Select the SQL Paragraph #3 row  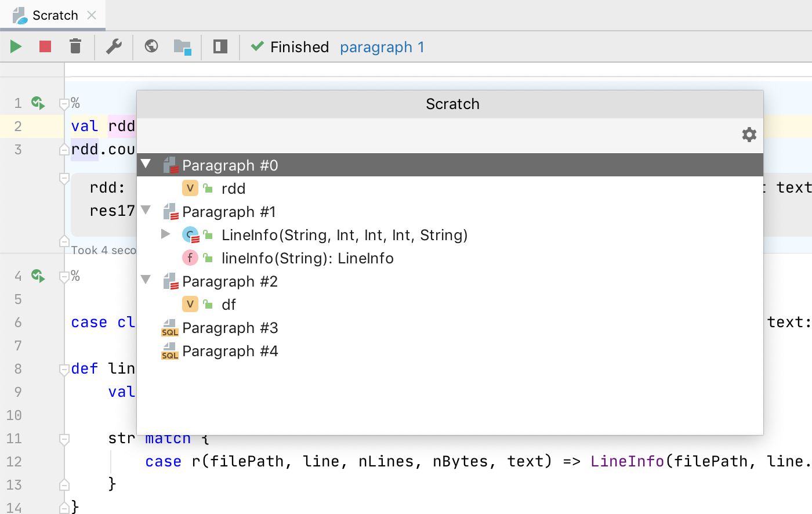pos(450,328)
